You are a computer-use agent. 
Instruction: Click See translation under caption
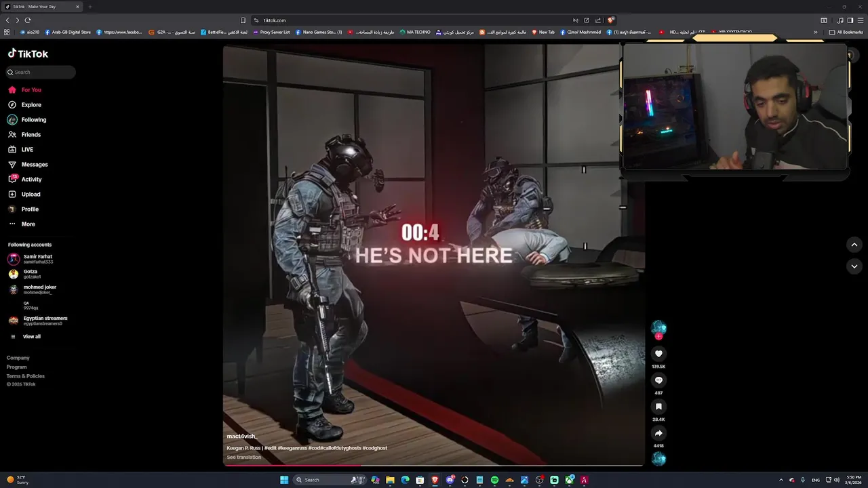coord(243,457)
